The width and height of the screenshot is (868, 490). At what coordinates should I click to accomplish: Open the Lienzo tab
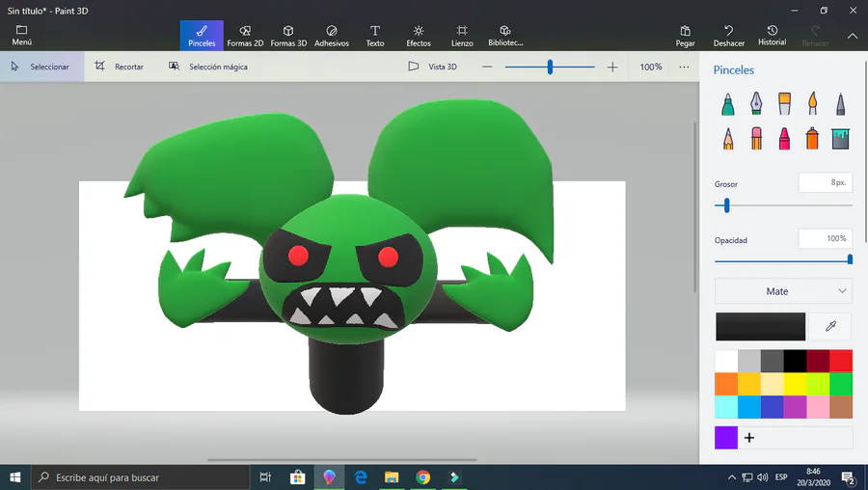click(x=462, y=36)
